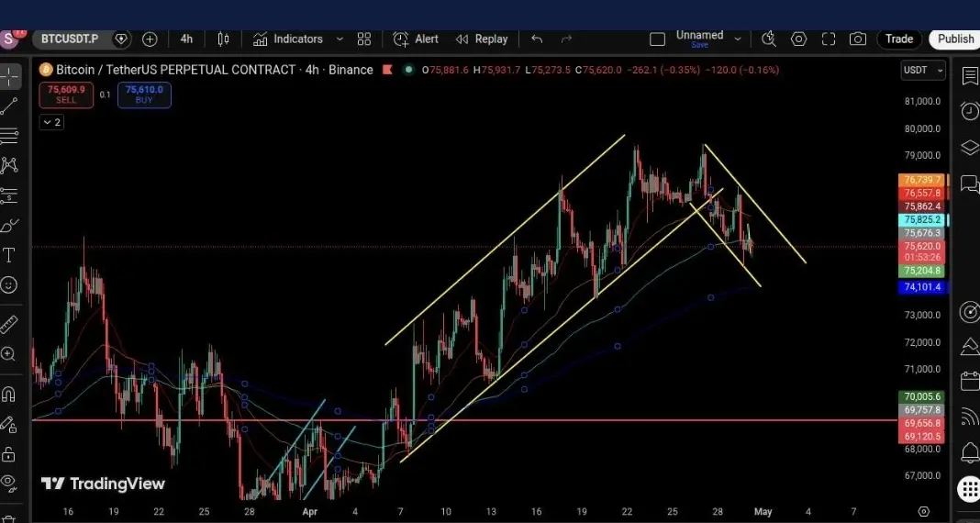Open the notifications bell

coord(969,452)
